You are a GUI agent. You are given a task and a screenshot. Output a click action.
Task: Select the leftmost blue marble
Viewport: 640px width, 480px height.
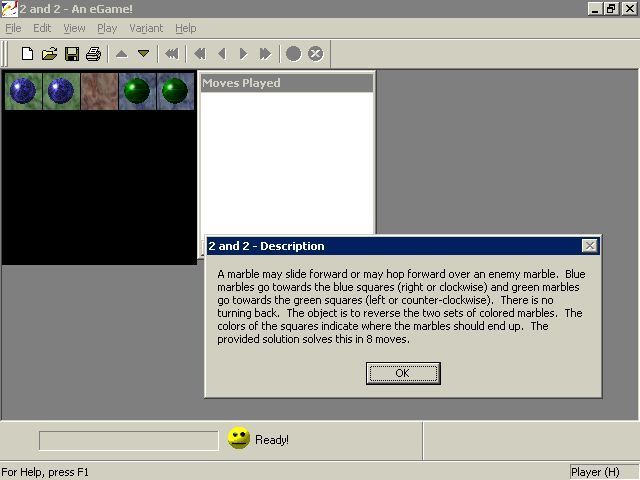pos(22,92)
